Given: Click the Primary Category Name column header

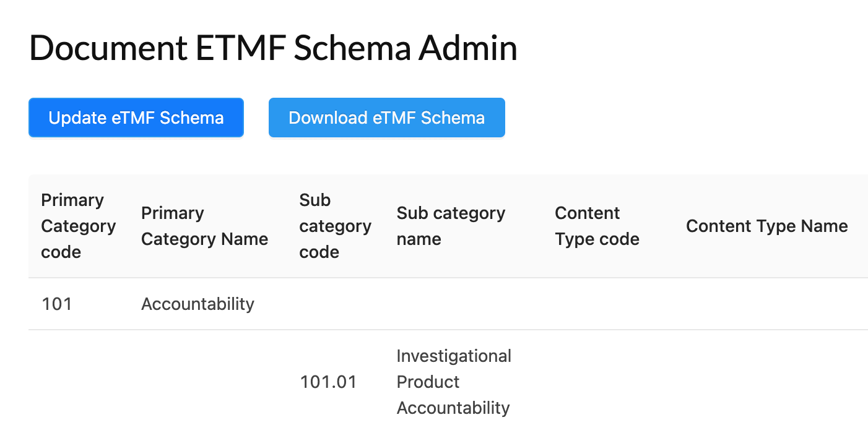Looking at the screenshot, I should point(204,226).
